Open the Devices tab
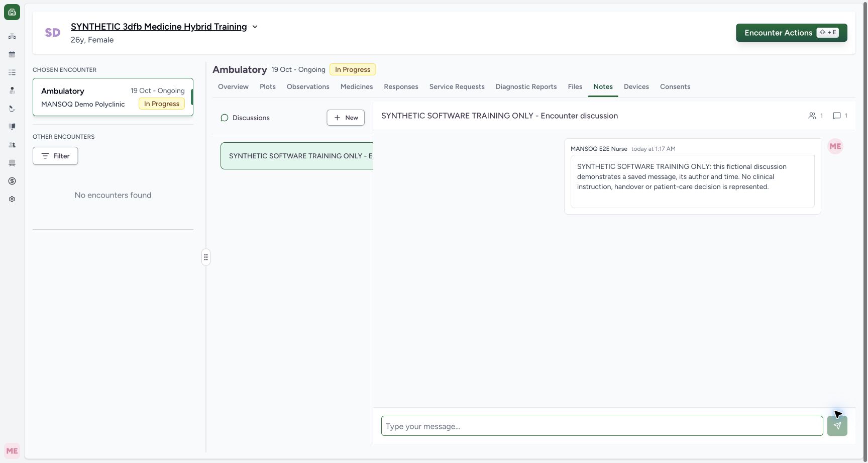Viewport: 868px width, 463px height. 636,86
